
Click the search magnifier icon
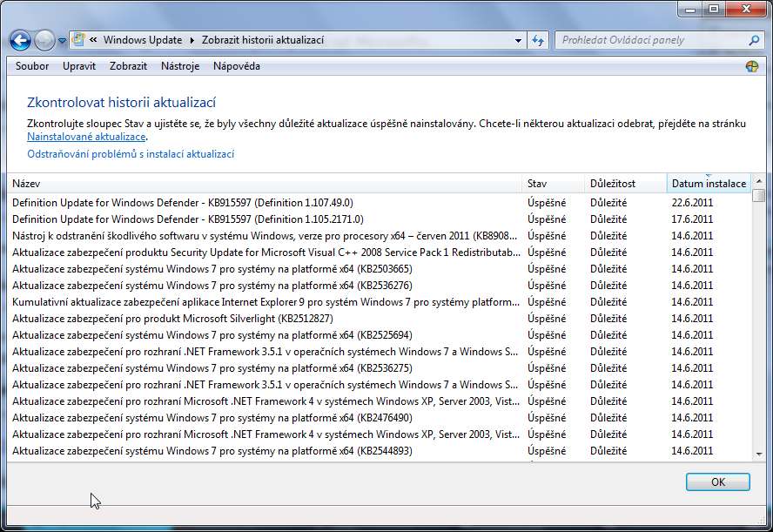(753, 40)
